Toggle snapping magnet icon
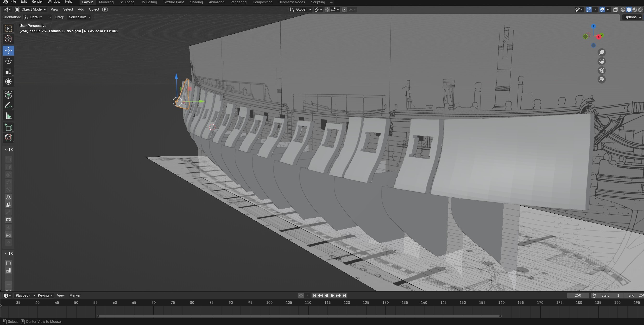The width and height of the screenshot is (644, 325). tap(327, 9)
